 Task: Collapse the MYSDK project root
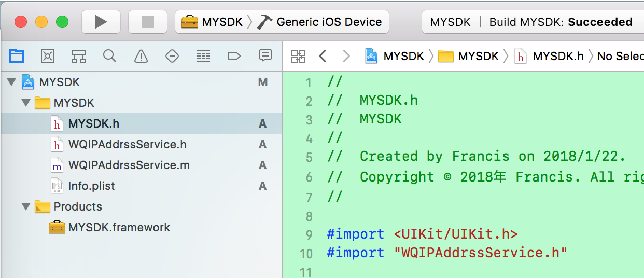pos(11,82)
